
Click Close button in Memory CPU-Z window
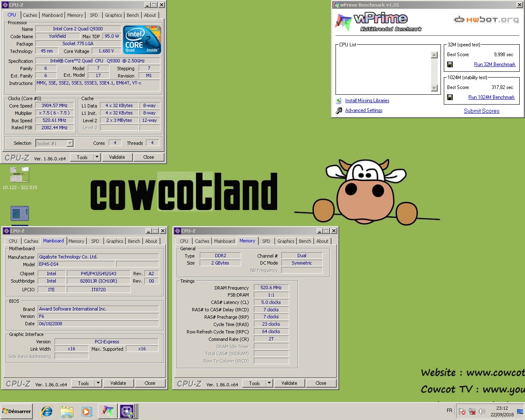click(x=321, y=383)
